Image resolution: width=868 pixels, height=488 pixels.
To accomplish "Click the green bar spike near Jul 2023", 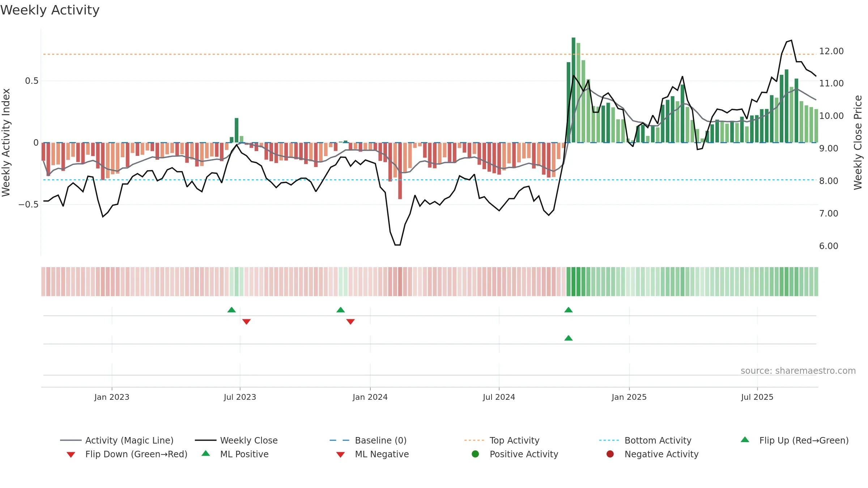I will pyautogui.click(x=237, y=130).
